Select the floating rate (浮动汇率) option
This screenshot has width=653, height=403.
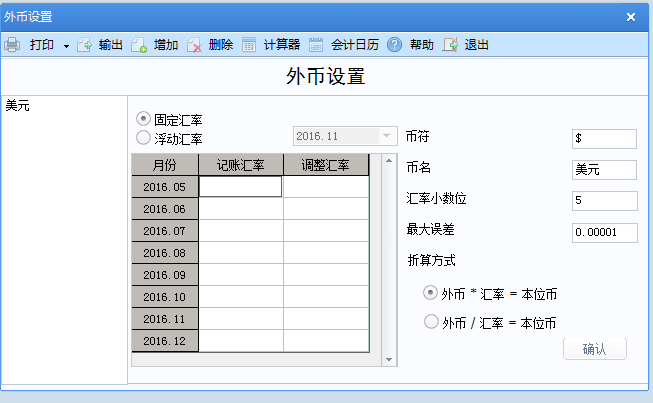144,138
